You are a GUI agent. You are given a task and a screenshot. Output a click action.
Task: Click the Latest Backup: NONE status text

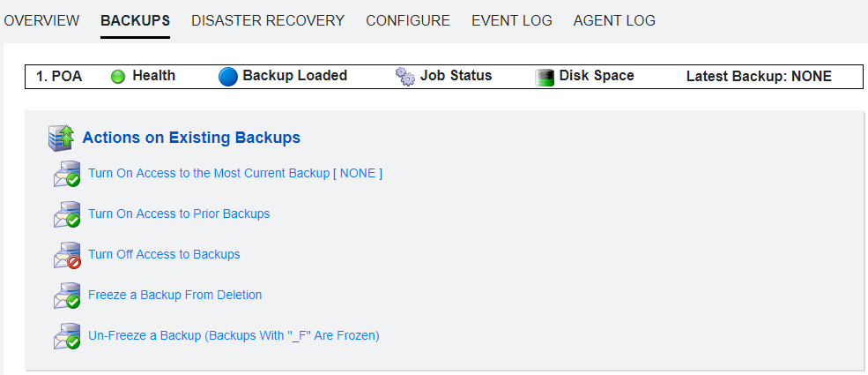pyautogui.click(x=759, y=77)
